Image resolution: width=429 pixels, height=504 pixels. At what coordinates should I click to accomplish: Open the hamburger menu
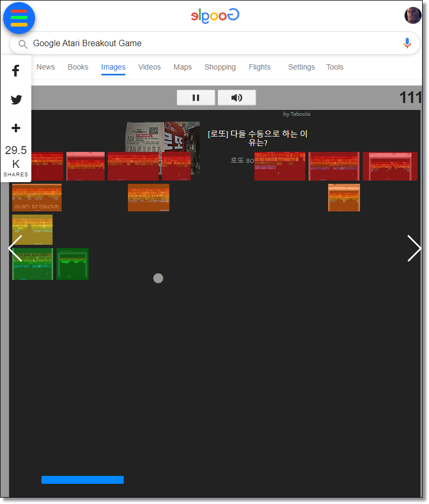tap(19, 18)
